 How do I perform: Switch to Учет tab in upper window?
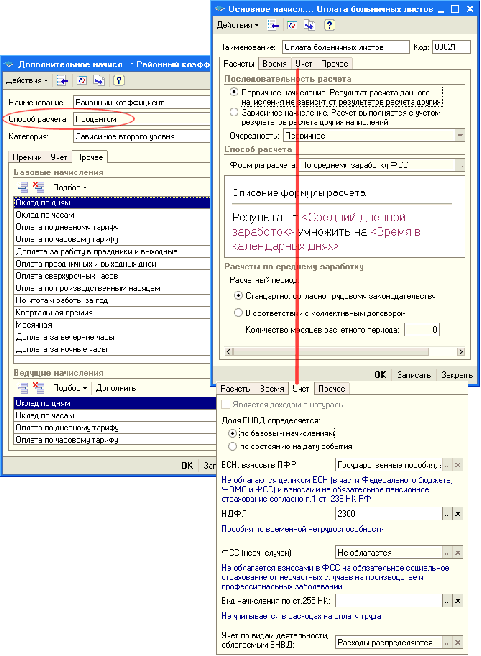coord(304,64)
